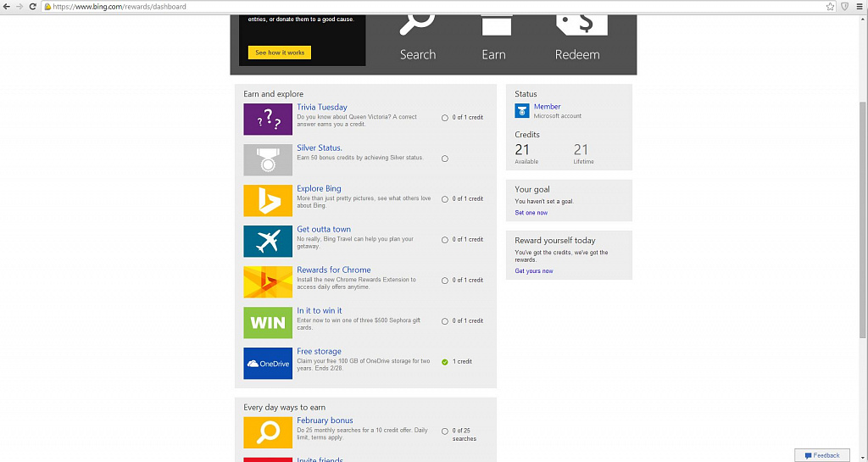Click the Get outta town credit circle

(444, 240)
